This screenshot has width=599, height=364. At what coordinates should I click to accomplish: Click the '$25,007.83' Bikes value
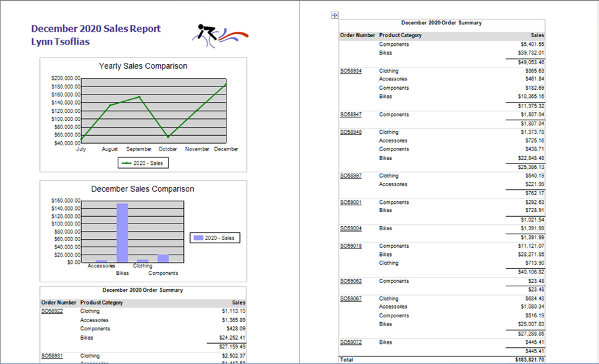pos(531,324)
